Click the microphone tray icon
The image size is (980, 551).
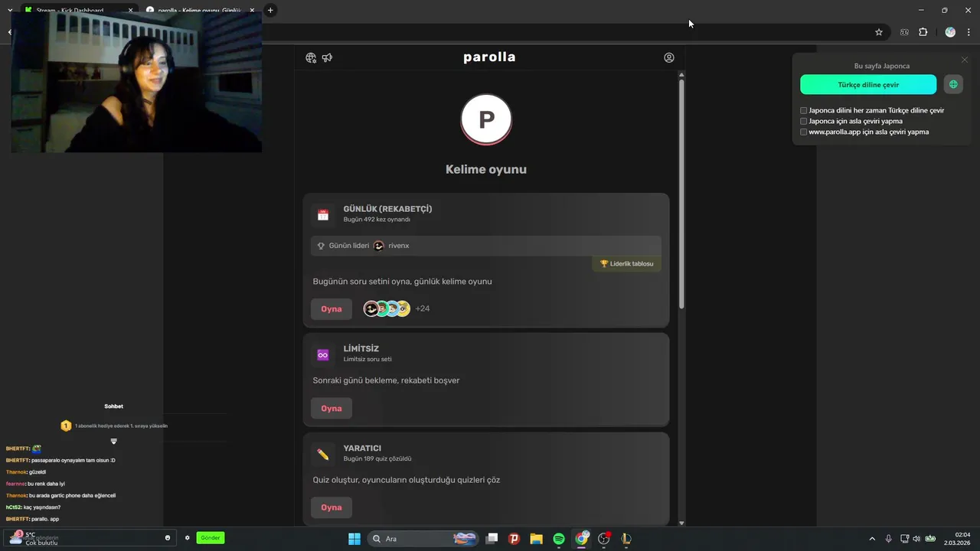point(888,539)
